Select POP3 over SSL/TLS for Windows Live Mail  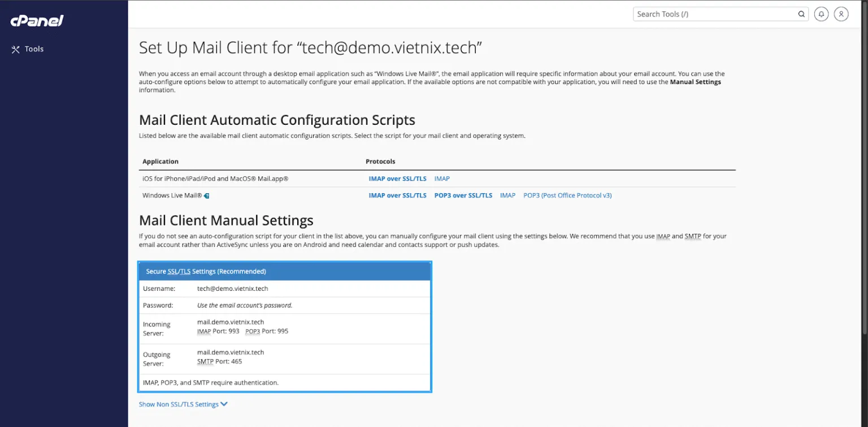pyautogui.click(x=463, y=195)
